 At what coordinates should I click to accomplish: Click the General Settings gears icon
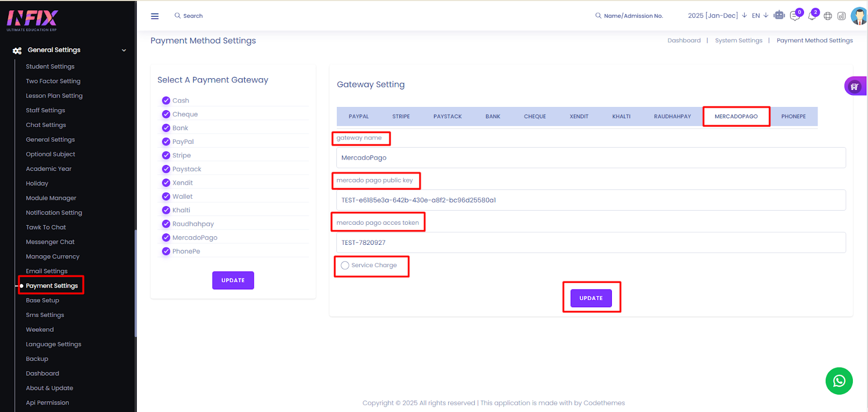coord(17,50)
